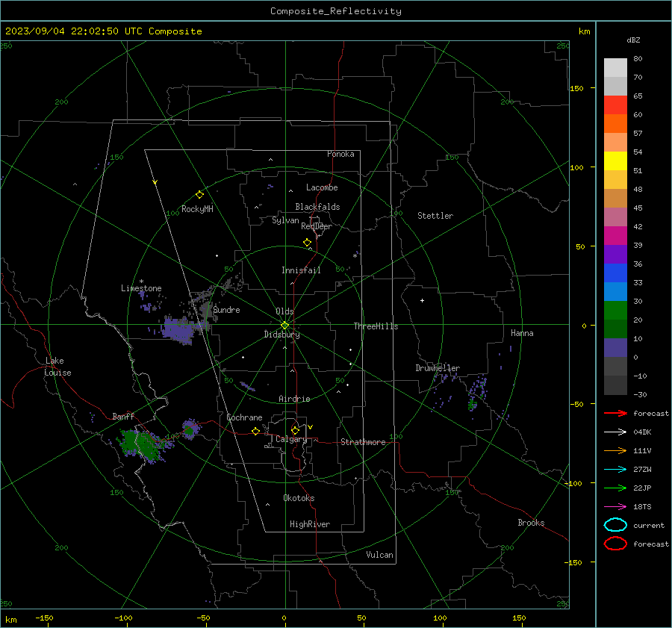Click the Okotoks label

pos(299,498)
